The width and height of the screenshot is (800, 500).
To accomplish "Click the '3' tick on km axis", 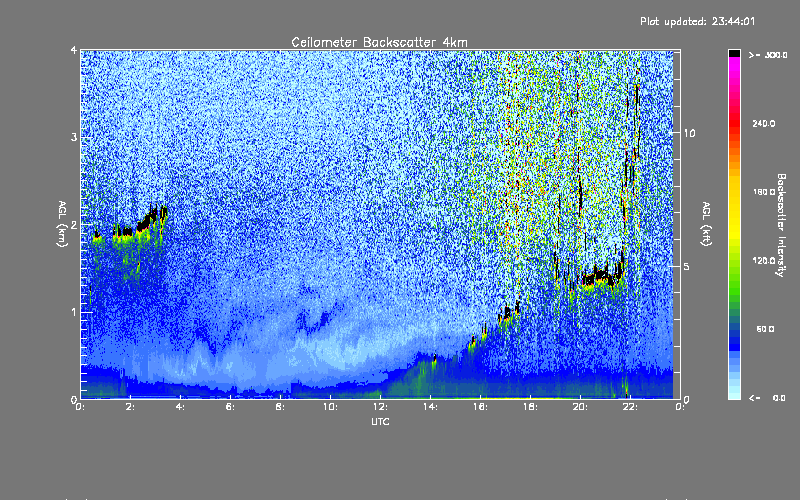I will (x=74, y=137).
